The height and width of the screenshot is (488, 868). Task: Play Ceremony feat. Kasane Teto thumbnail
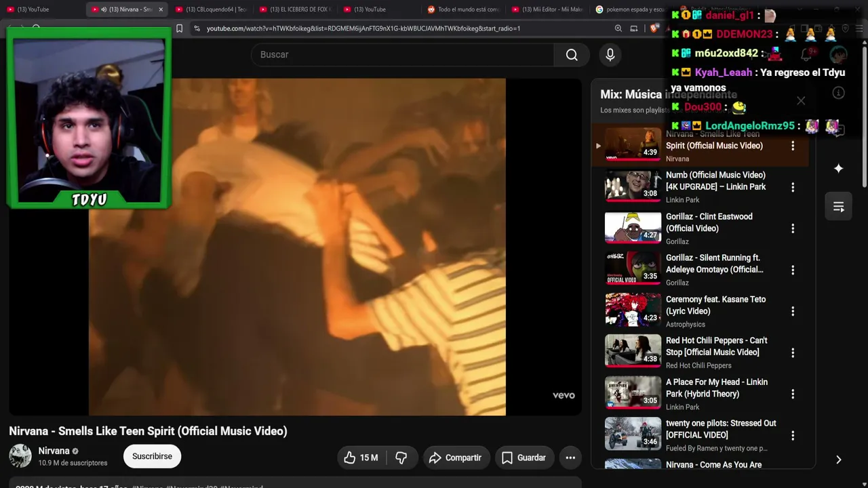(x=633, y=310)
